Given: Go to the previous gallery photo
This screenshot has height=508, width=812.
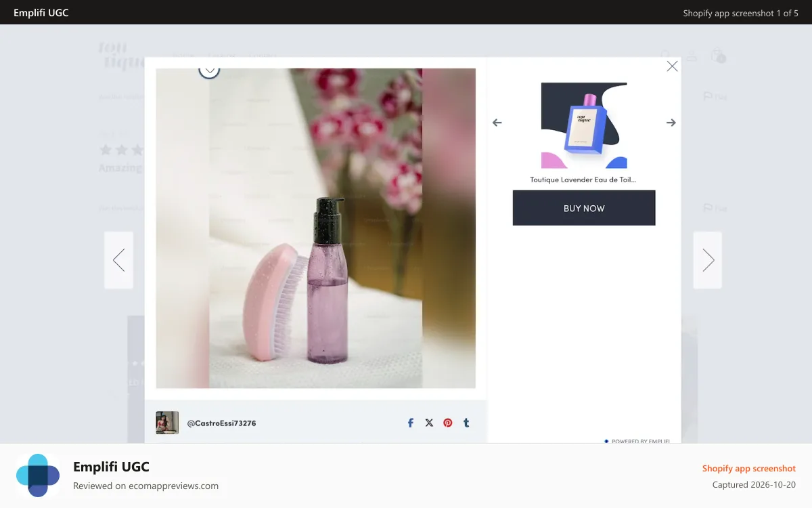Looking at the screenshot, I should pyautogui.click(x=118, y=260).
